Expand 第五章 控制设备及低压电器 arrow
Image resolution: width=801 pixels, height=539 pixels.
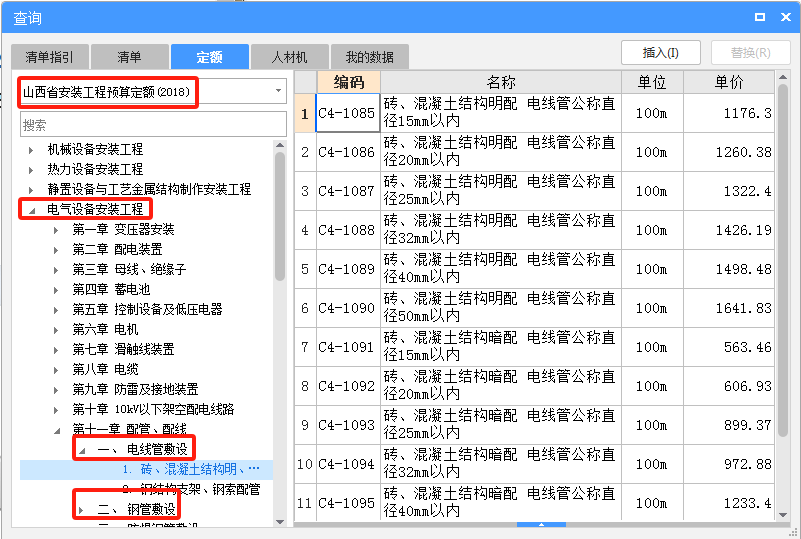(x=56, y=310)
